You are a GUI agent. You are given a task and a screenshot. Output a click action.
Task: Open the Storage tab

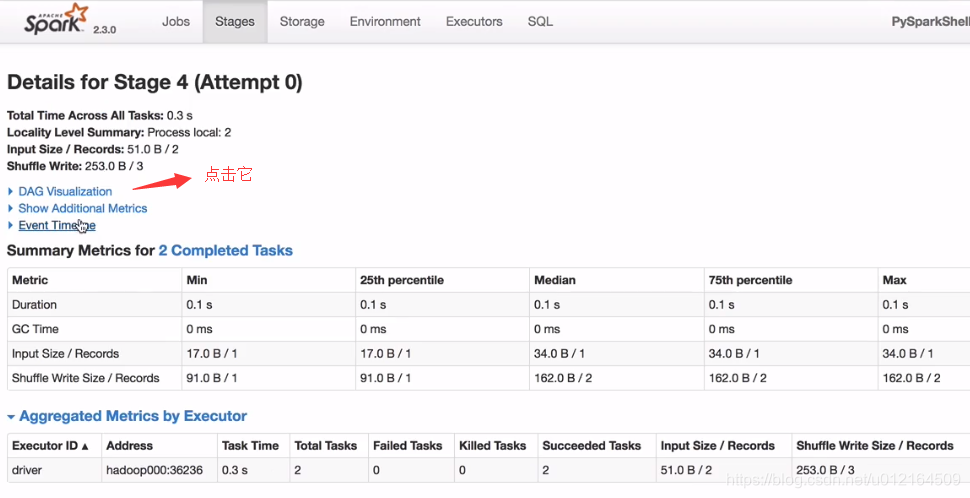(x=302, y=21)
